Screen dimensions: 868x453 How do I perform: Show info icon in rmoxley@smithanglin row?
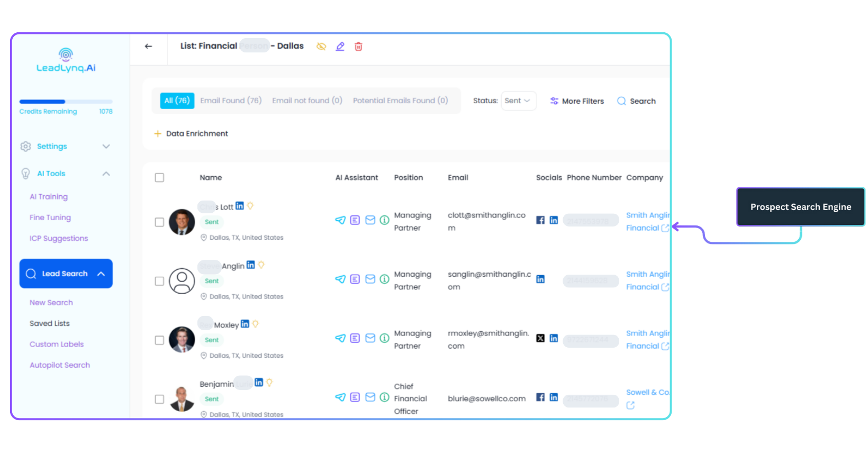coord(385,338)
